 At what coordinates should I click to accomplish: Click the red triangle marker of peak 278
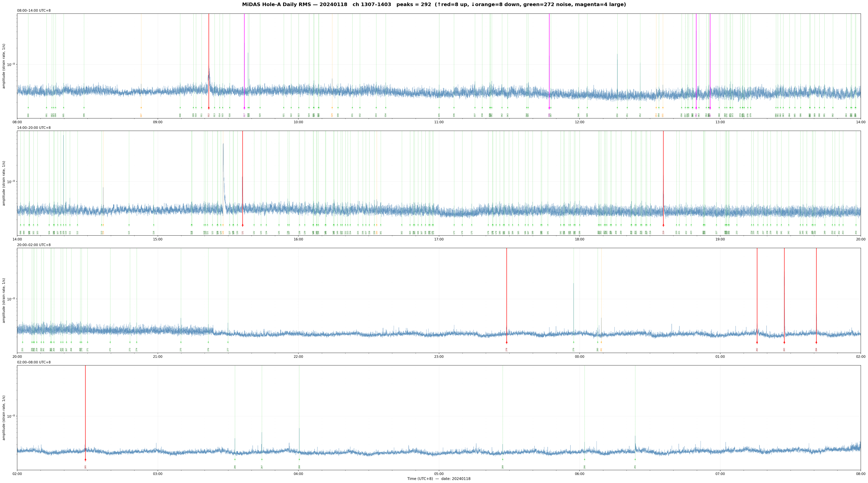click(507, 342)
